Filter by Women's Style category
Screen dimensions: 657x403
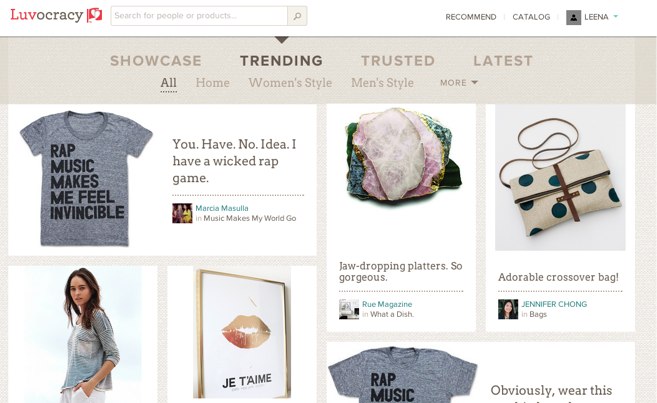point(290,83)
